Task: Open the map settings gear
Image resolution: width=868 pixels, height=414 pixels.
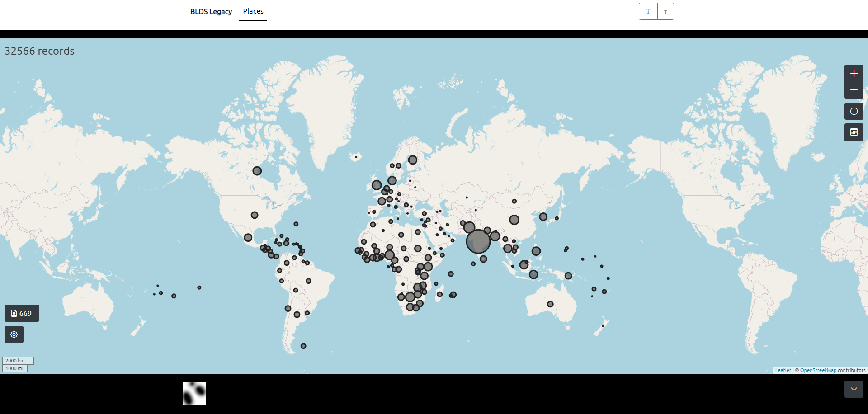Action: (x=14, y=334)
